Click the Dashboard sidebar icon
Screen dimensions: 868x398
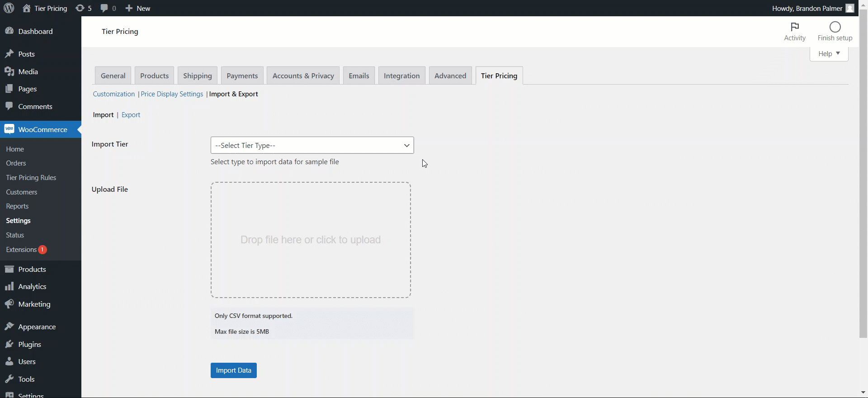[9, 31]
